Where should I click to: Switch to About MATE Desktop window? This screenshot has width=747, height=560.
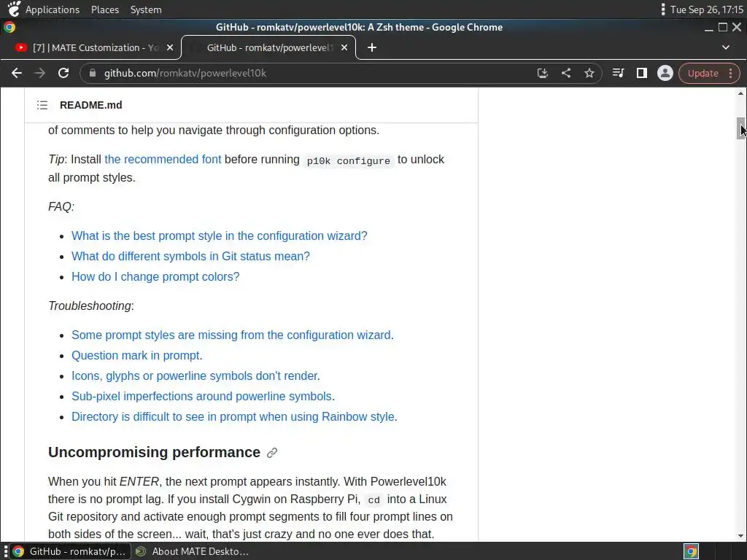[x=193, y=551]
